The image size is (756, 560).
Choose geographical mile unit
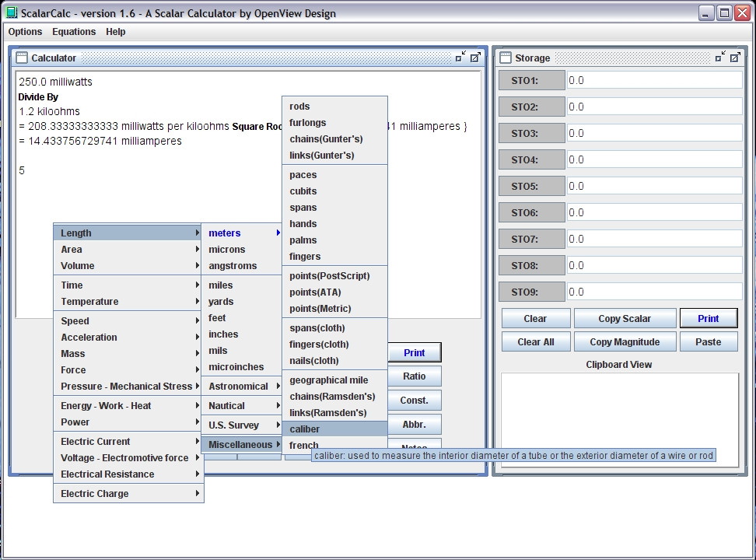click(334, 380)
